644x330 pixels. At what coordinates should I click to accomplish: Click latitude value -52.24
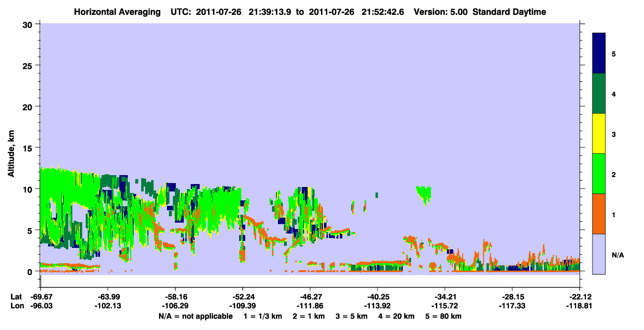[243, 297]
